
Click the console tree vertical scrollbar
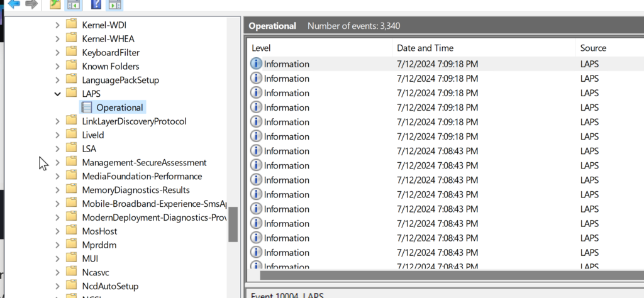click(233, 224)
